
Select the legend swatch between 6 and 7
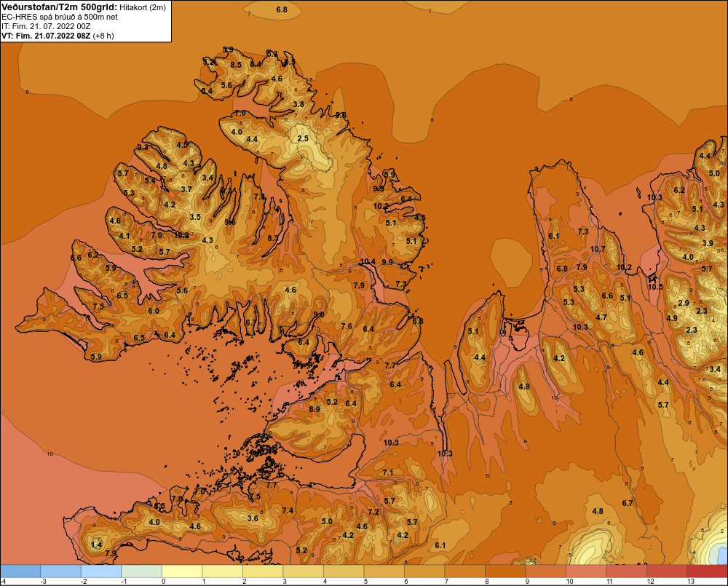pyautogui.click(x=424, y=571)
